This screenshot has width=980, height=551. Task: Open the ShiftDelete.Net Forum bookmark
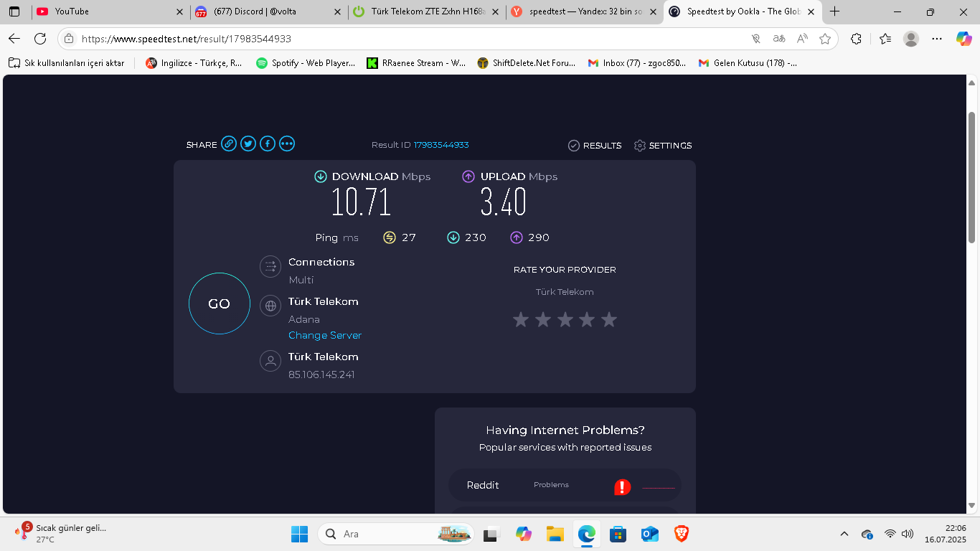pos(527,63)
